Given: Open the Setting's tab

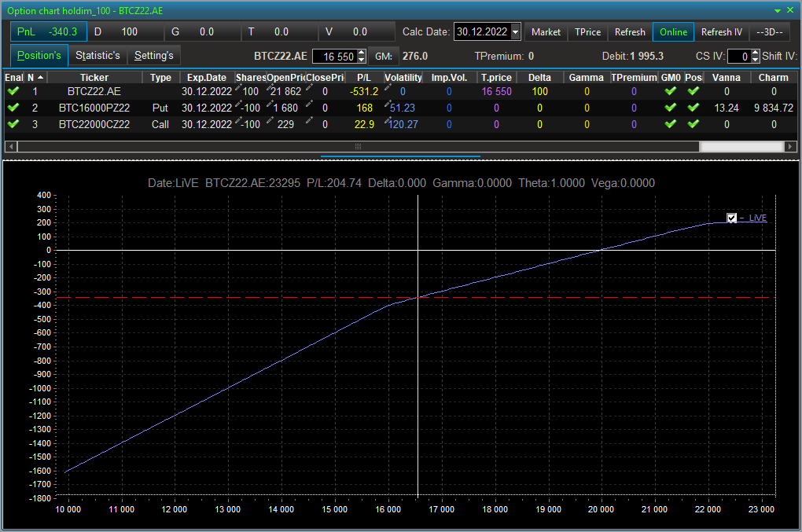Looking at the screenshot, I should click(154, 55).
